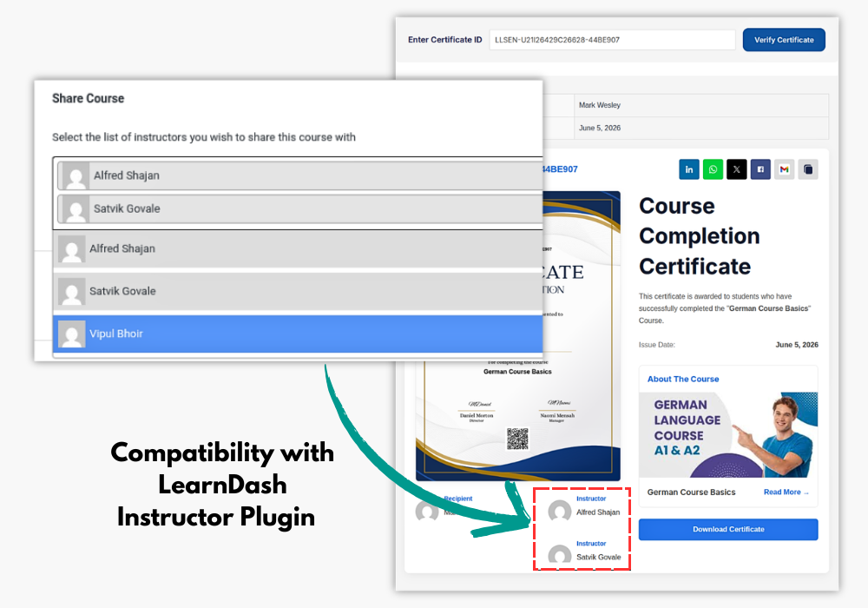
Task: Share certificate via Facebook icon
Action: [760, 169]
